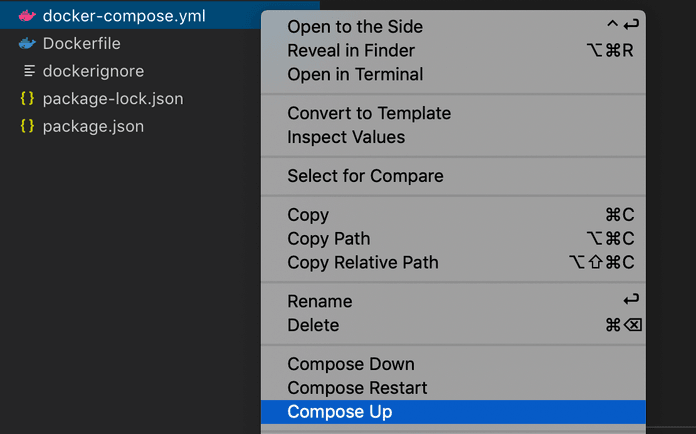696x434 pixels.
Task: Click the braces icon beside package.json
Action: coord(27,126)
